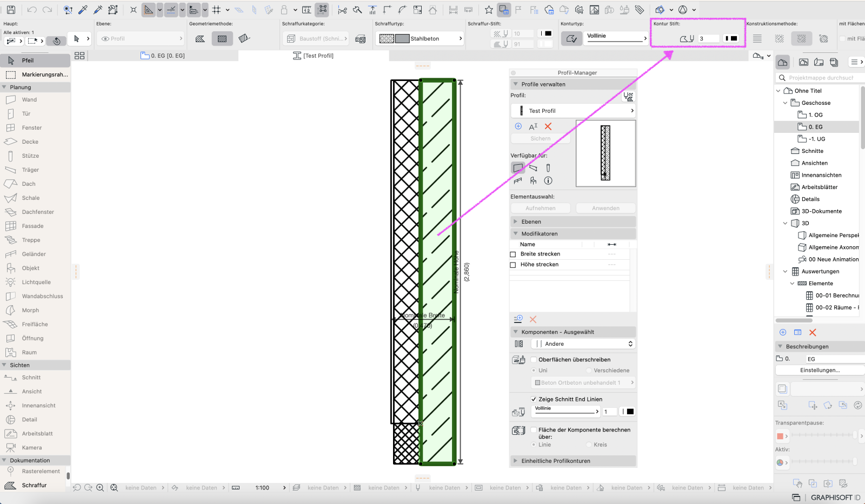Screen dimensions: 865x504
Task: Click the Kontur Stift pen color swatch
Action: coord(731,38)
